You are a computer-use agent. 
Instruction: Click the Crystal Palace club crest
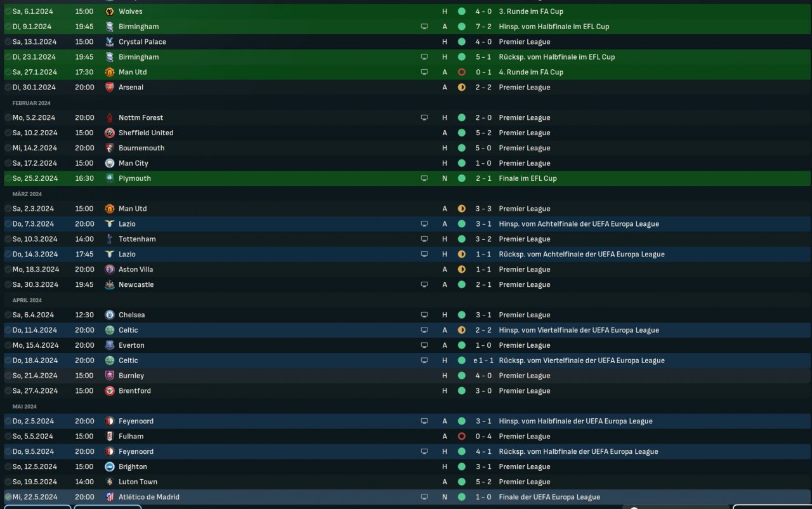point(110,42)
